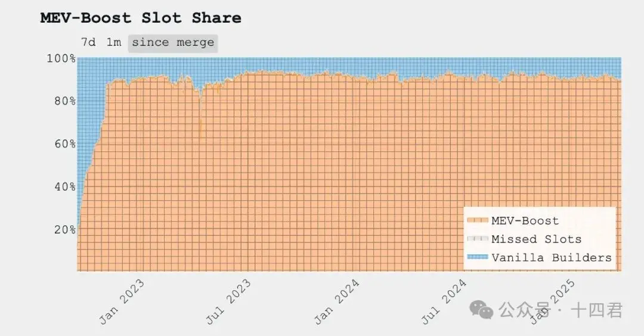Toggle the Missed Slots legend label
644x336 pixels.
click(536, 239)
